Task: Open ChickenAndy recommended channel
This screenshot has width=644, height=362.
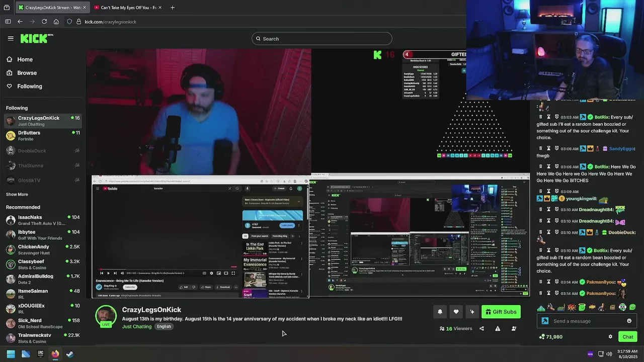Action: point(43,249)
